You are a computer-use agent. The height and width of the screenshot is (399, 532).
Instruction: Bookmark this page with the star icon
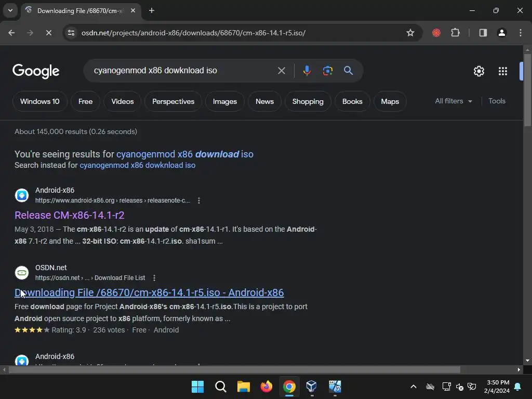(x=410, y=33)
